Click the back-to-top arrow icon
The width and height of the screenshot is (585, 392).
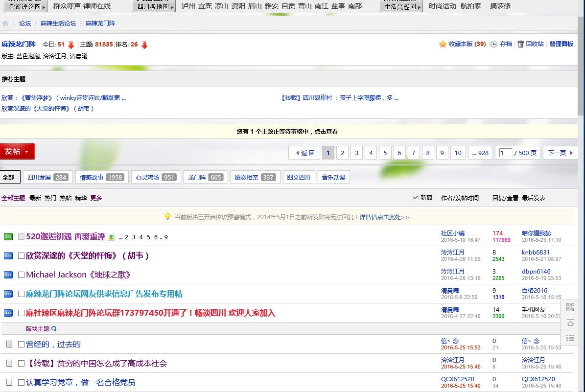pos(570,323)
